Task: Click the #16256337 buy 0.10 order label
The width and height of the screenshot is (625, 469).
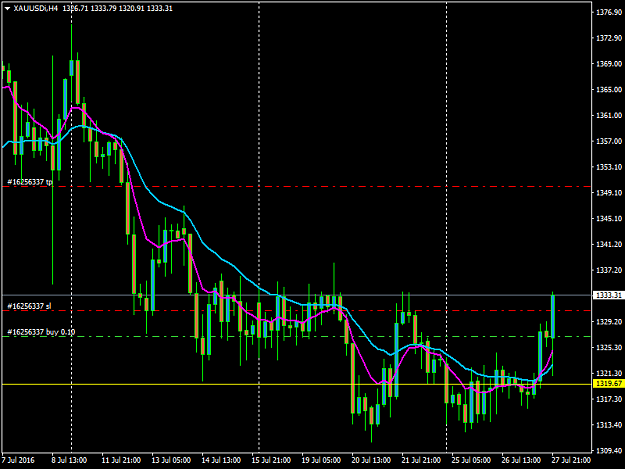Action: (41, 332)
